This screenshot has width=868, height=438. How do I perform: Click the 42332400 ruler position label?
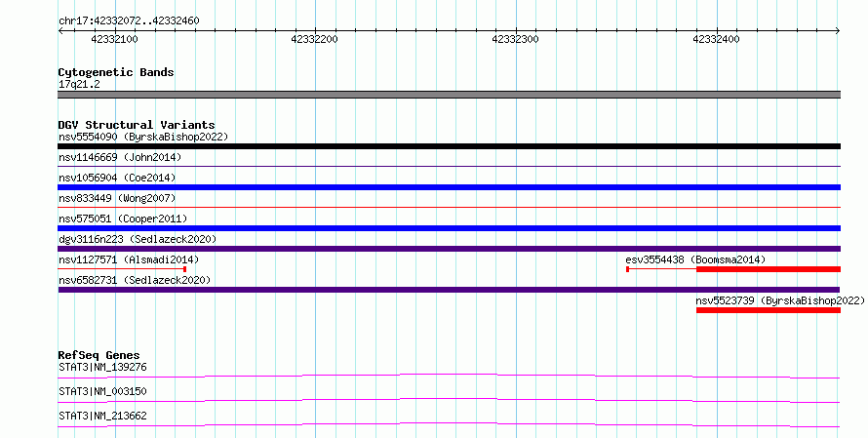716,39
